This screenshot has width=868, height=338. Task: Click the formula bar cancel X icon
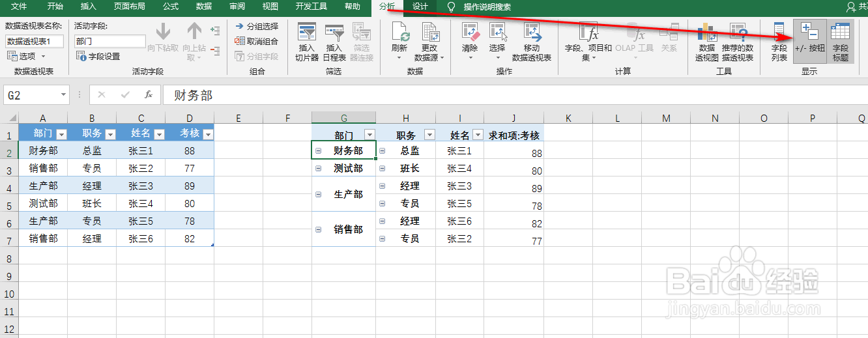101,95
